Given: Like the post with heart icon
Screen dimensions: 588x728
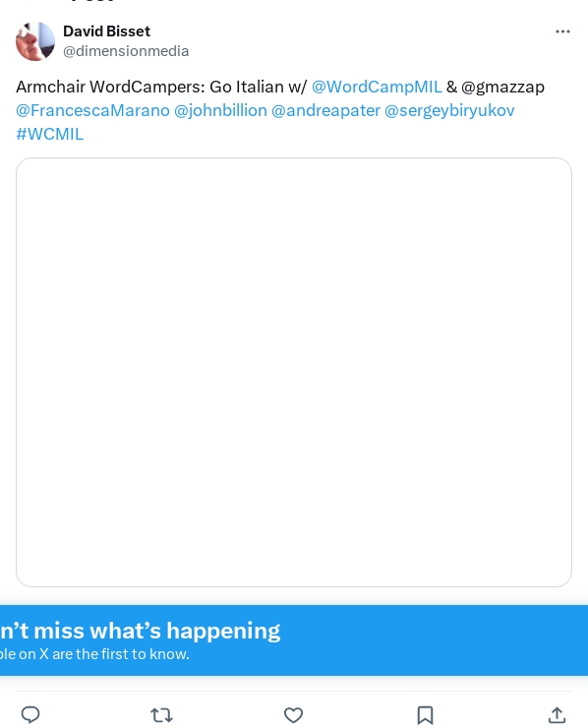Looking at the screenshot, I should [x=293, y=715].
